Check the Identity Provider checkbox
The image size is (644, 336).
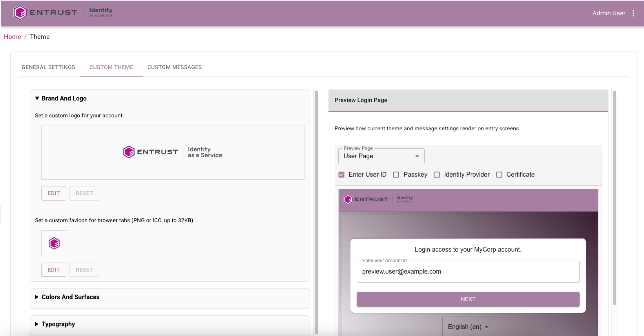pyautogui.click(x=437, y=175)
